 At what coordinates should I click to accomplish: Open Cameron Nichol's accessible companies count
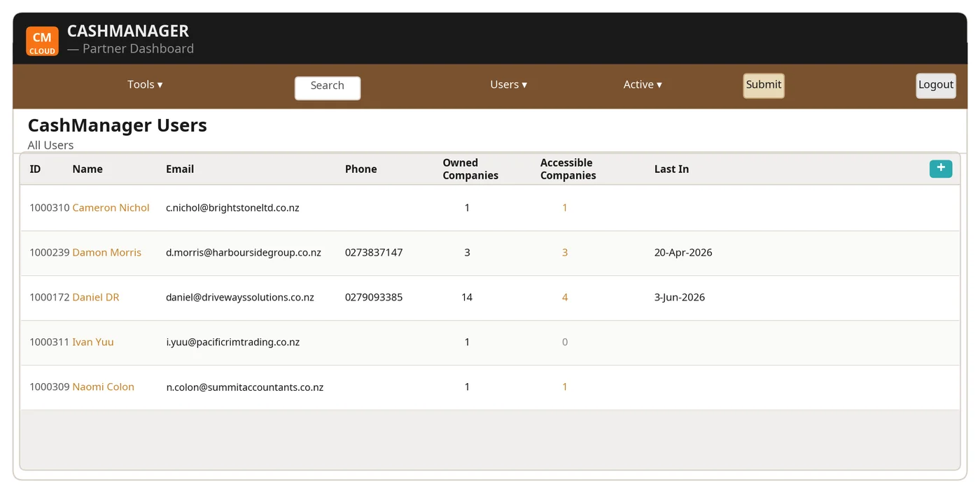tap(565, 208)
